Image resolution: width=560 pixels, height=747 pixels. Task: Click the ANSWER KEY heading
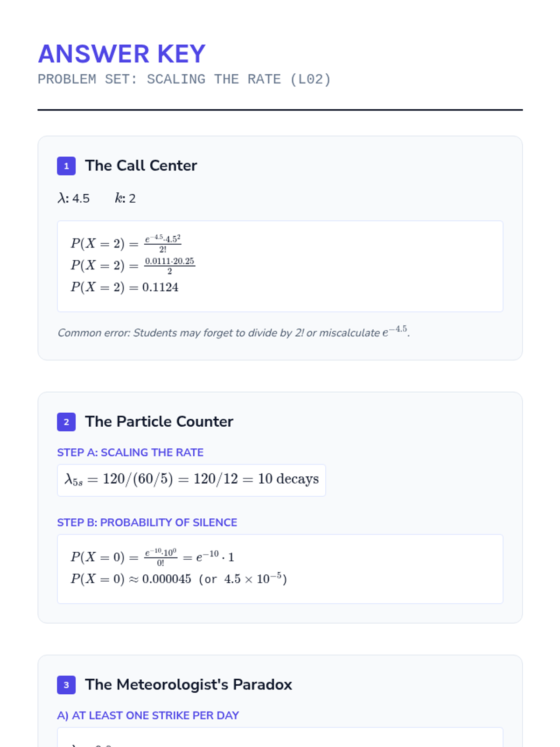[122, 54]
